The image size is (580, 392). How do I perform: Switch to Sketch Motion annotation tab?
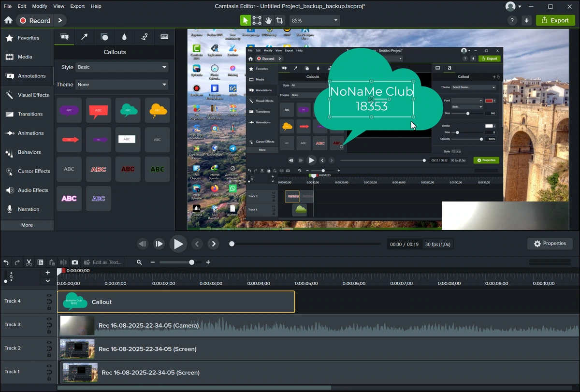[x=144, y=37]
